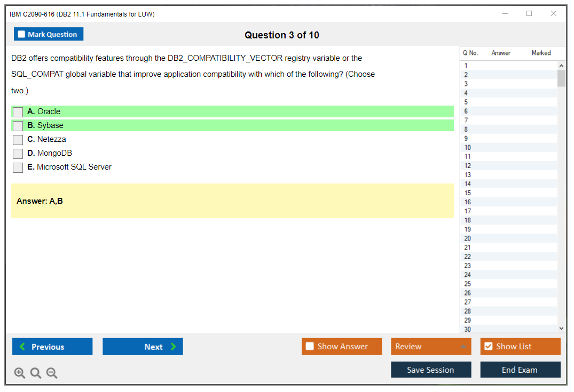Select answer A. Oracle checkbox
574x392 pixels.
point(18,112)
